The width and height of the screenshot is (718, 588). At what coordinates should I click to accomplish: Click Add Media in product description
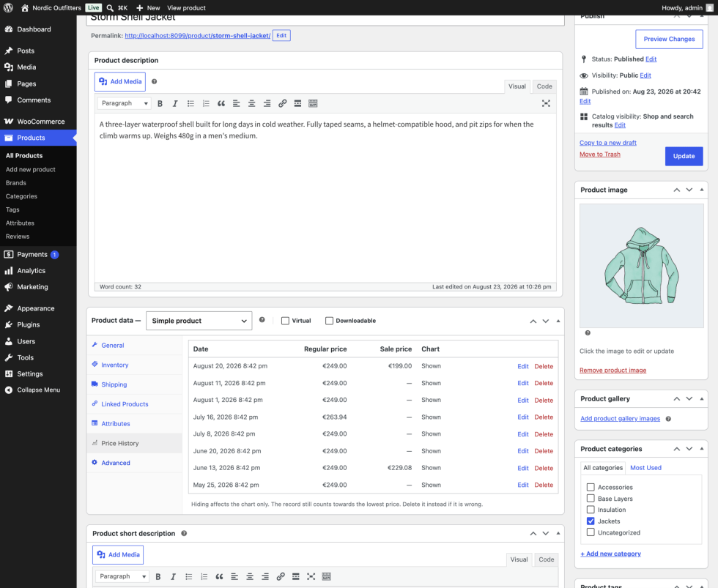tap(120, 81)
